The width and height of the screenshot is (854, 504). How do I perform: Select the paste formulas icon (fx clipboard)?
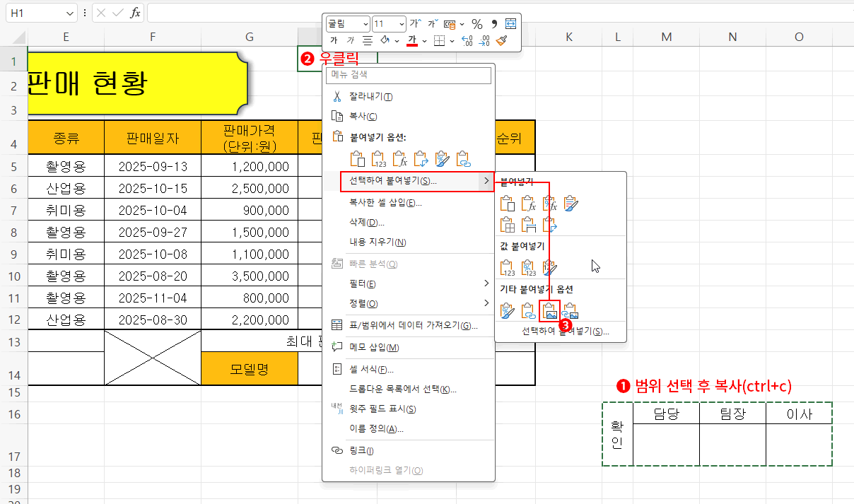(x=399, y=158)
